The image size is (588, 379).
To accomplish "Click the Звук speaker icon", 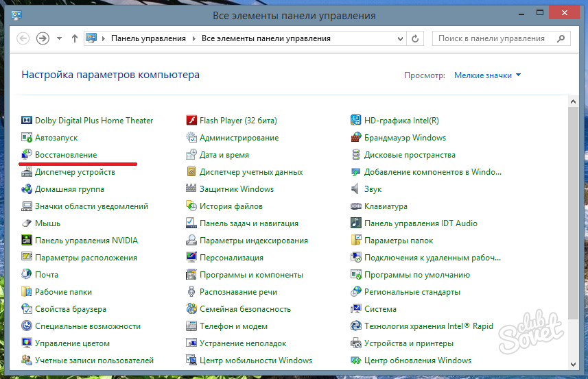I will click(x=356, y=189).
